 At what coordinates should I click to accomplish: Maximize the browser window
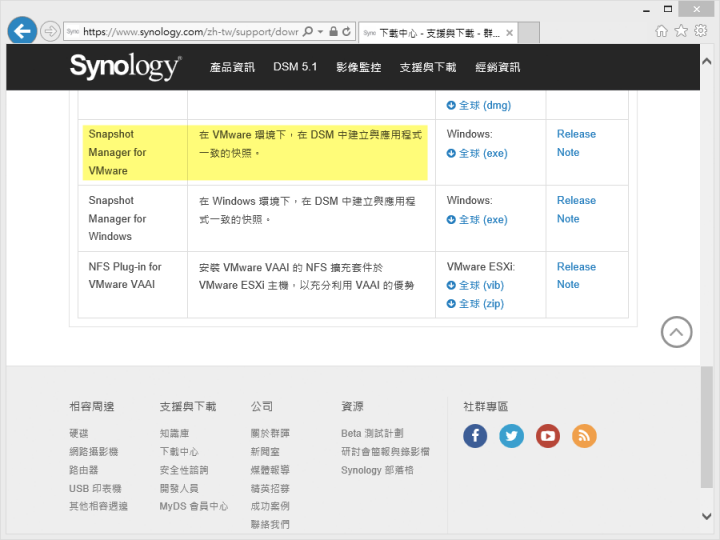668,9
